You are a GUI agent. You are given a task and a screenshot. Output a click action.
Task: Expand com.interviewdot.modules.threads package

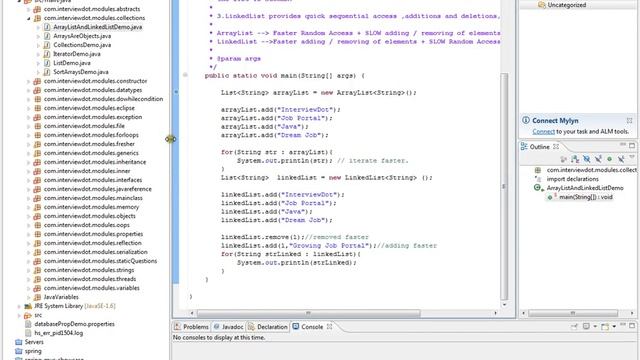click(x=29, y=280)
